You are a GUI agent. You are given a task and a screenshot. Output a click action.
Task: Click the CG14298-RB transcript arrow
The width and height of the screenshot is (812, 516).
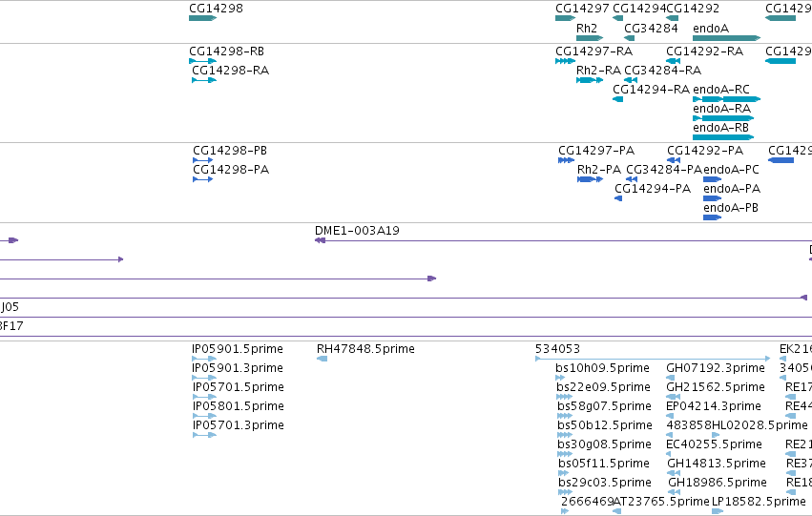tap(202, 61)
